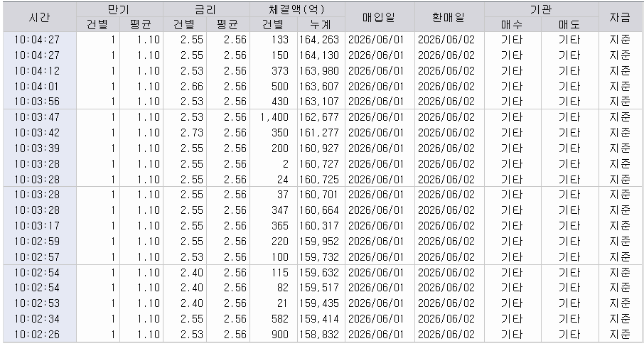Click the 자금 column header
644x346 pixels.
(x=620, y=17)
